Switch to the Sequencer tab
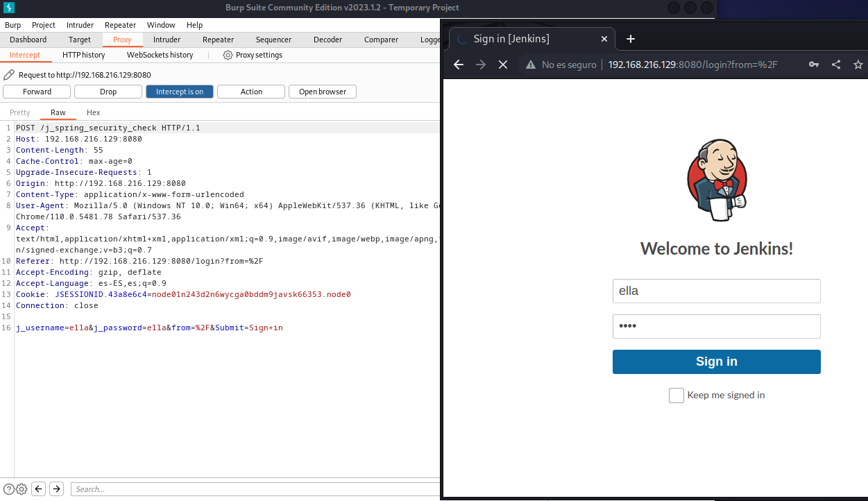 point(273,40)
